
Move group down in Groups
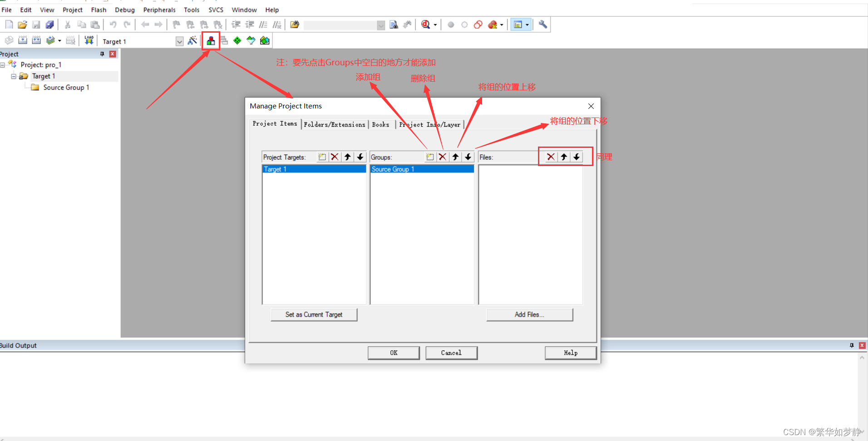468,157
